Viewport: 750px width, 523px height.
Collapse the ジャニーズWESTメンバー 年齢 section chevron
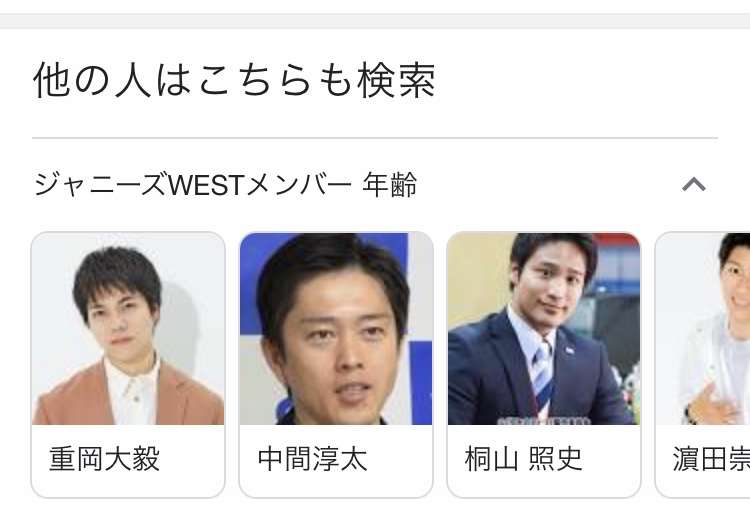click(x=694, y=184)
